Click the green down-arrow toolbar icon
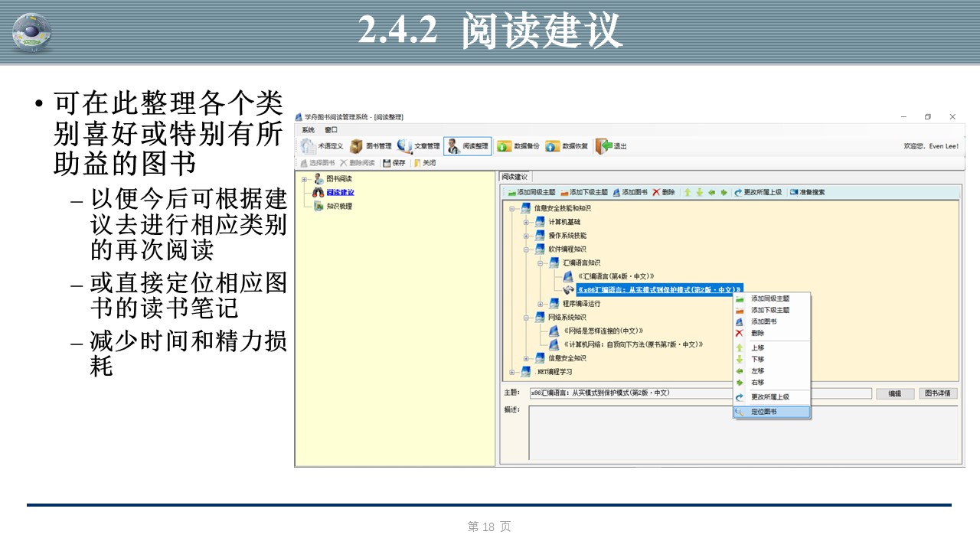 pos(699,192)
